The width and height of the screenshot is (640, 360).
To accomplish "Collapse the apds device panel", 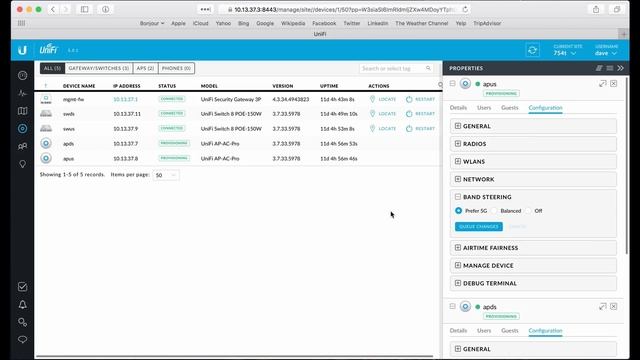I will coord(453,306).
